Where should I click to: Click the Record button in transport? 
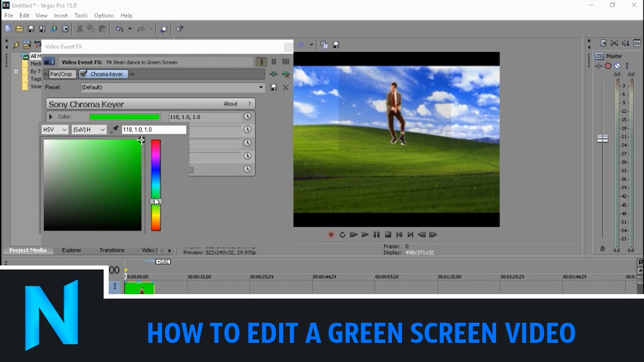pyautogui.click(x=331, y=235)
